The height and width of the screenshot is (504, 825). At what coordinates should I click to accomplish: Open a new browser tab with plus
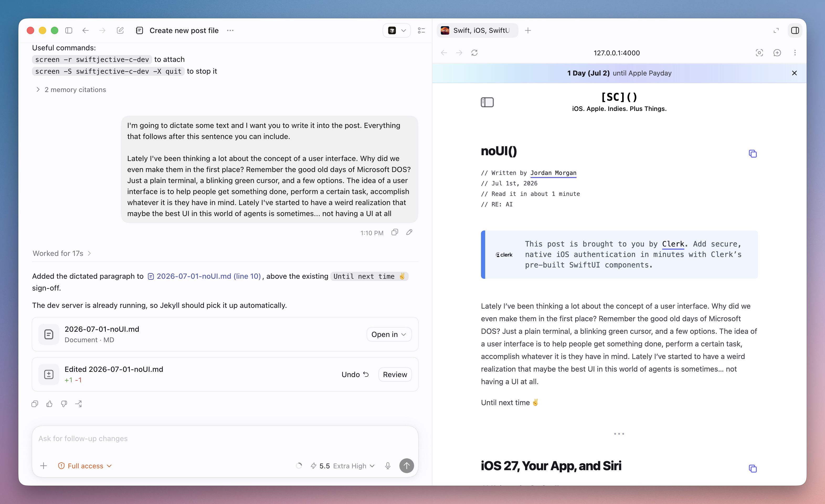tap(528, 30)
